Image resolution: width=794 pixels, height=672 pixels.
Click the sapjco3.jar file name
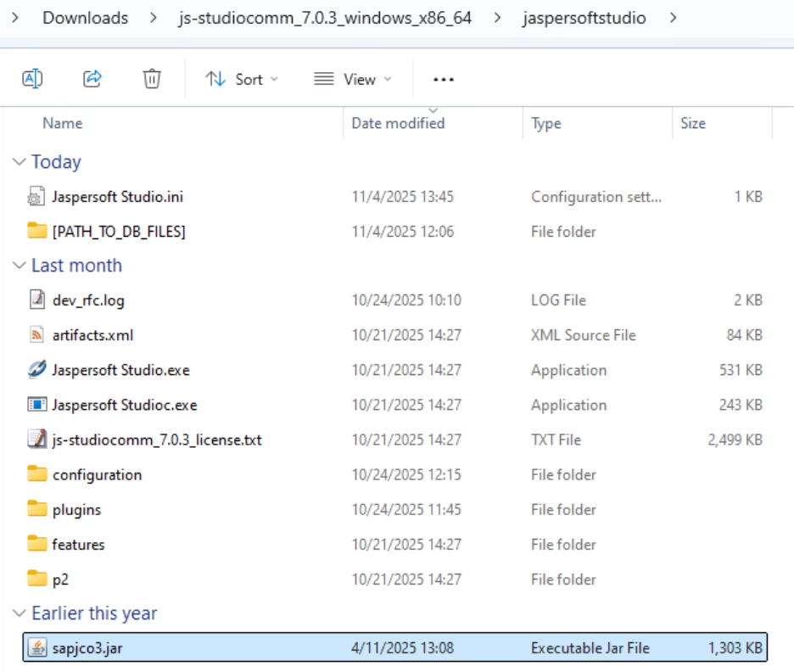[87, 648]
